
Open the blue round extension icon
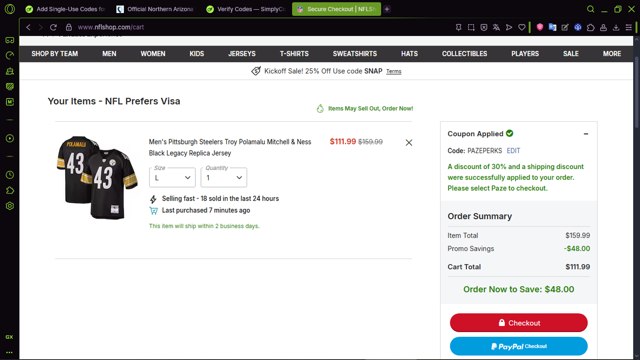click(x=578, y=27)
